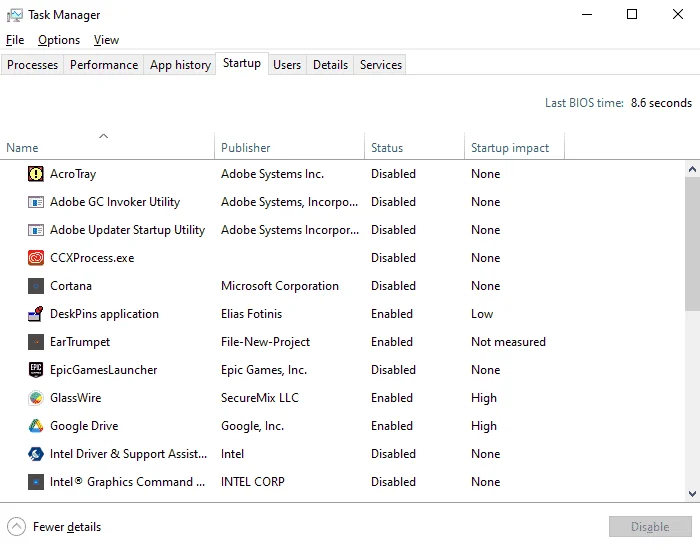Viewport: 700px width, 550px height.
Task: Click publisher SecureMix LLC
Action: click(260, 398)
